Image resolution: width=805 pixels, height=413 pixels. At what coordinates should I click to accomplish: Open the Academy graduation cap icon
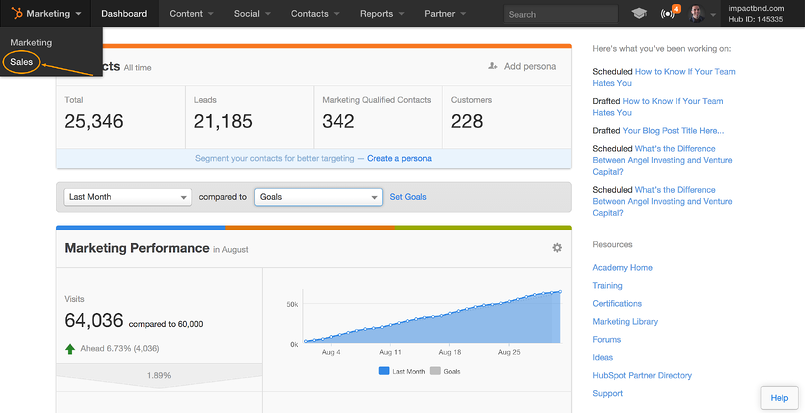639,14
